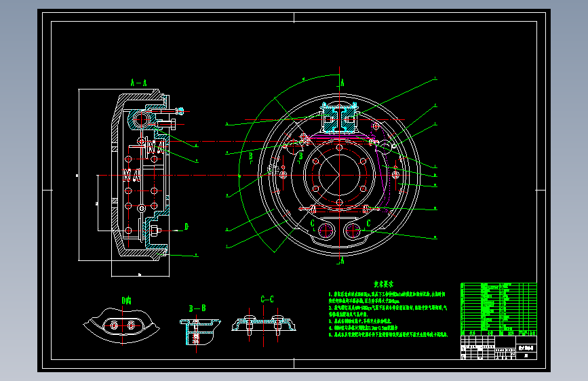Click technical requirement line 5 text
588x381 pixels.
pos(388,334)
